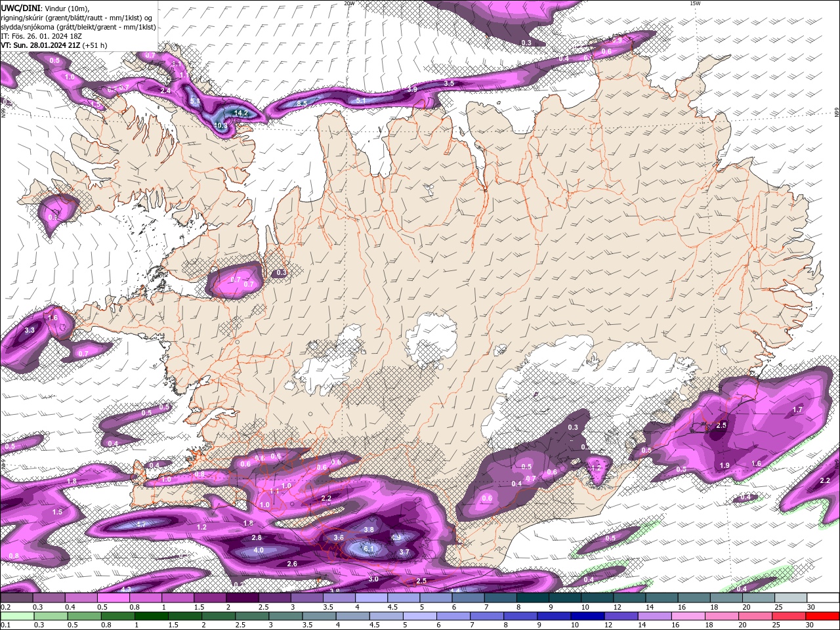Click the '30' label on the purple snow scale
840x630 pixels.
[x=811, y=607]
